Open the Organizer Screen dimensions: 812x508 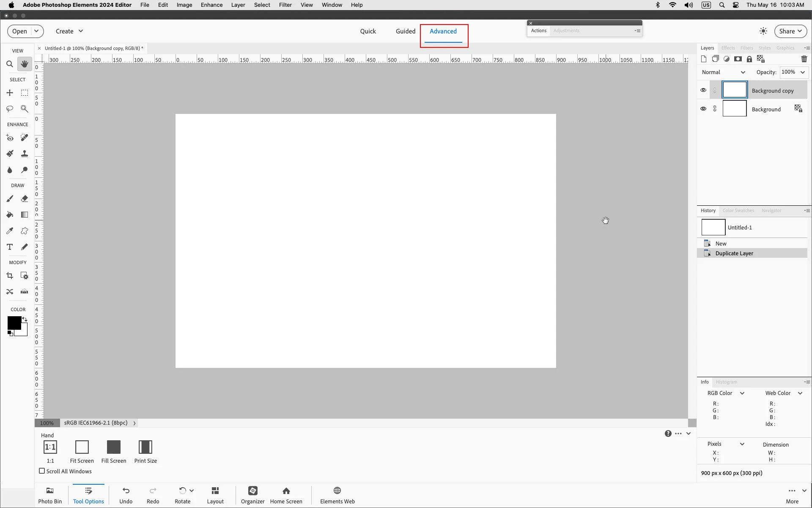tap(252, 494)
